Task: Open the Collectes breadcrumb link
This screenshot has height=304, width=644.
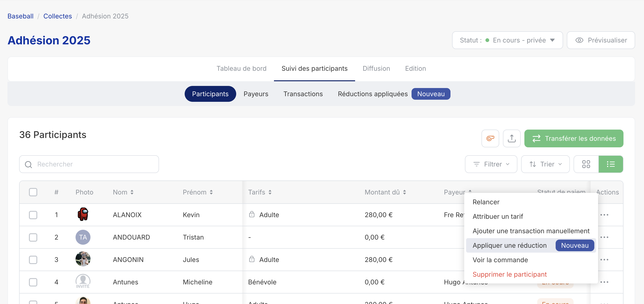Action: [x=58, y=16]
